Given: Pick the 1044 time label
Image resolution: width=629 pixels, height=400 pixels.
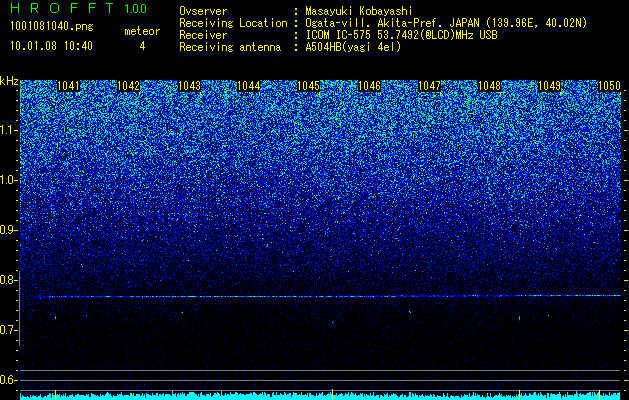Looking at the screenshot, I should (249, 86).
